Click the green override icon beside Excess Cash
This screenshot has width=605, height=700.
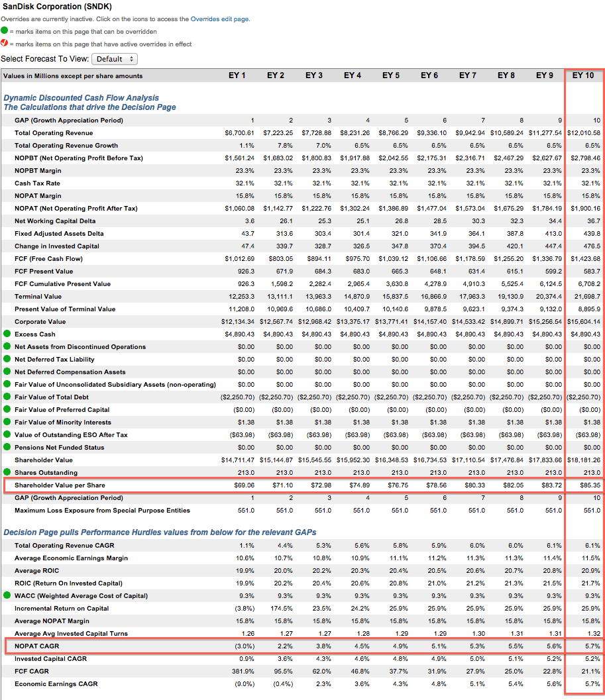7,334
